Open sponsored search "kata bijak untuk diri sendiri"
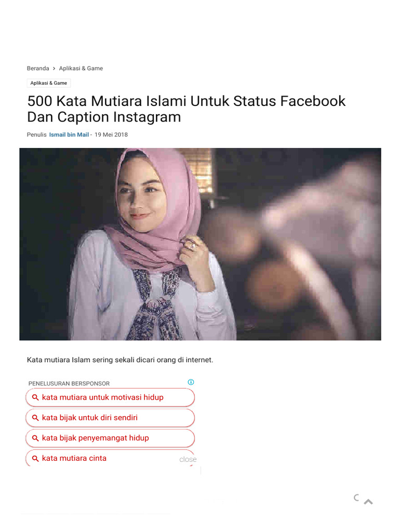 (x=90, y=418)
